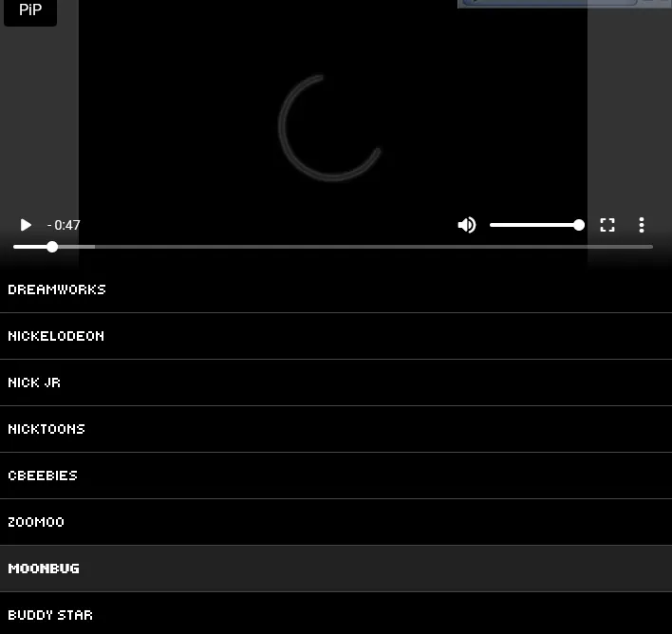Enter fullscreen with the fullscreen icon

pos(607,225)
